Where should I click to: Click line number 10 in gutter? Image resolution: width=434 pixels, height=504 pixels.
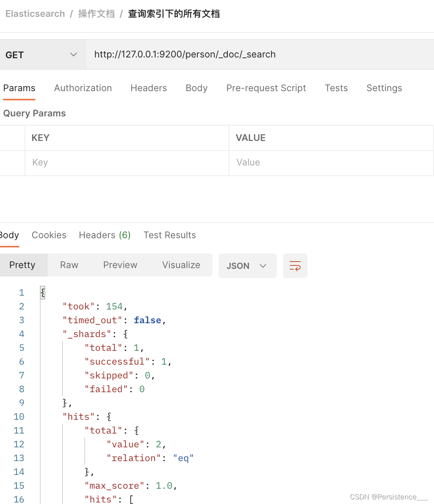pos(19,417)
